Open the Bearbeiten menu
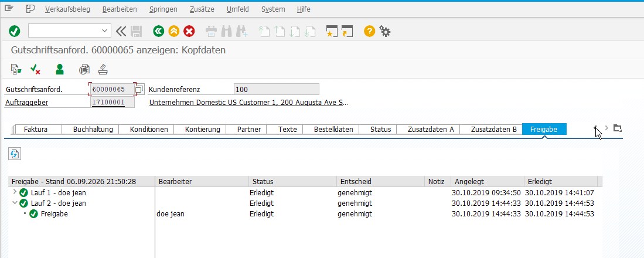This screenshot has height=258, width=644. (x=120, y=9)
